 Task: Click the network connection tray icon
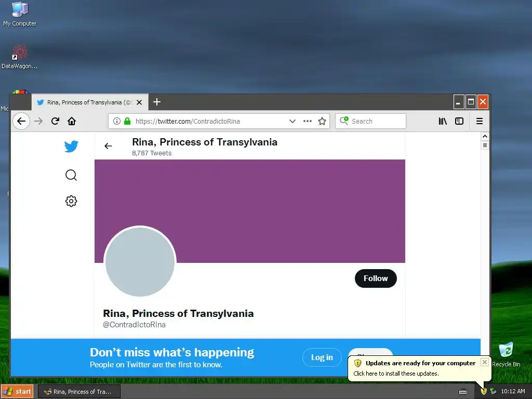tap(493, 392)
